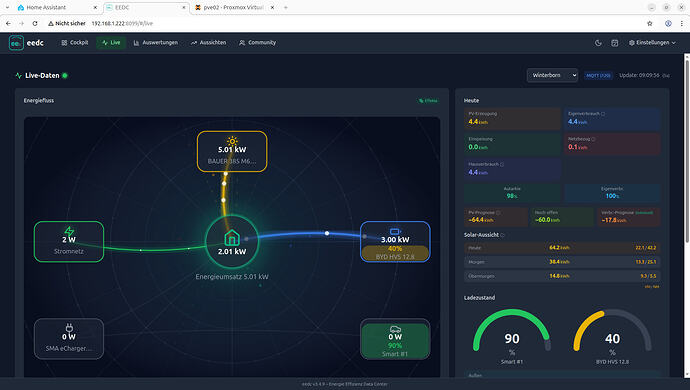
Task: Click the Smart #1 flow node label
Action: 395,354
